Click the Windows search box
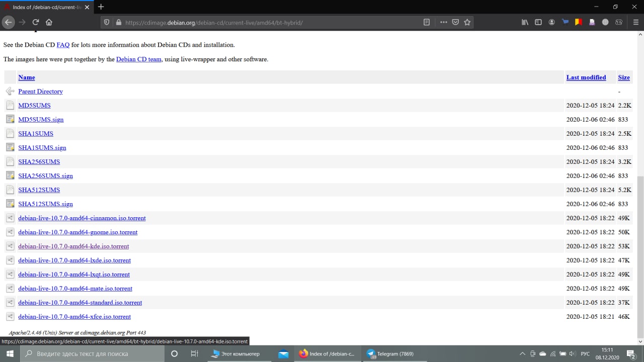Viewport: 644px width, 362px height. click(x=93, y=353)
